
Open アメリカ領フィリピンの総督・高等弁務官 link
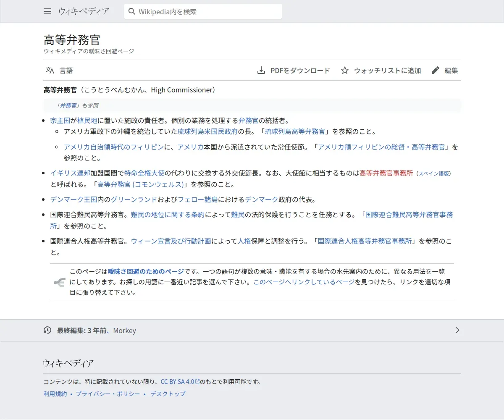[x=381, y=147]
